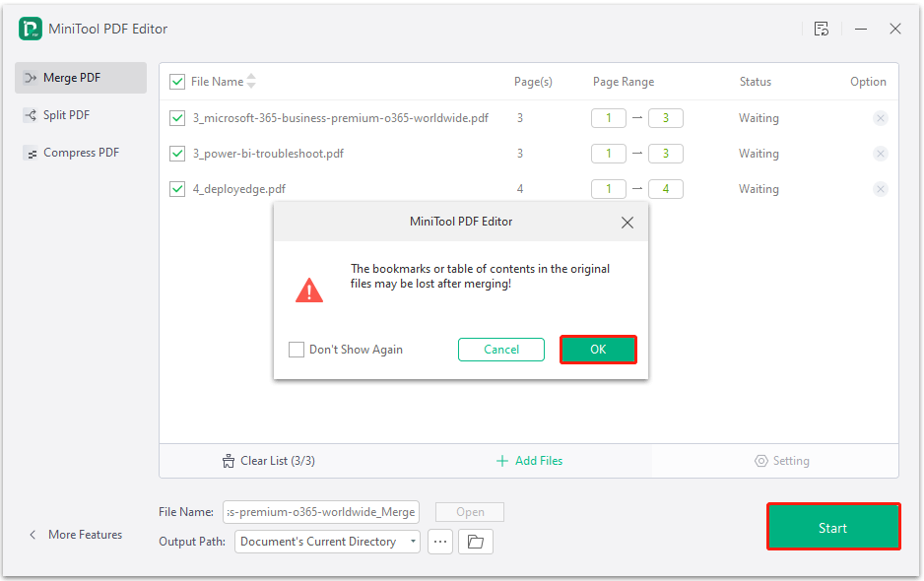Open the history list icon in title bar
Screen dimensions: 924x581
pos(822,29)
